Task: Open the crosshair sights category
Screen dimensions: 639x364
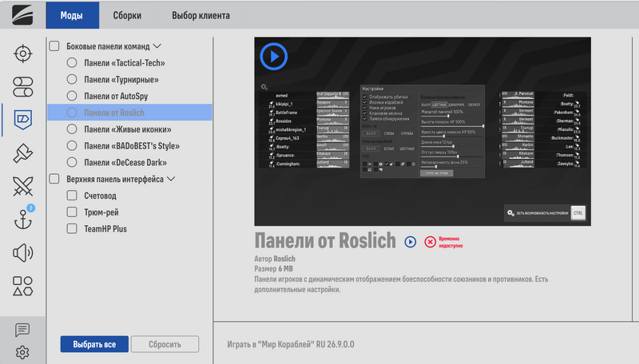Action: click(x=23, y=53)
